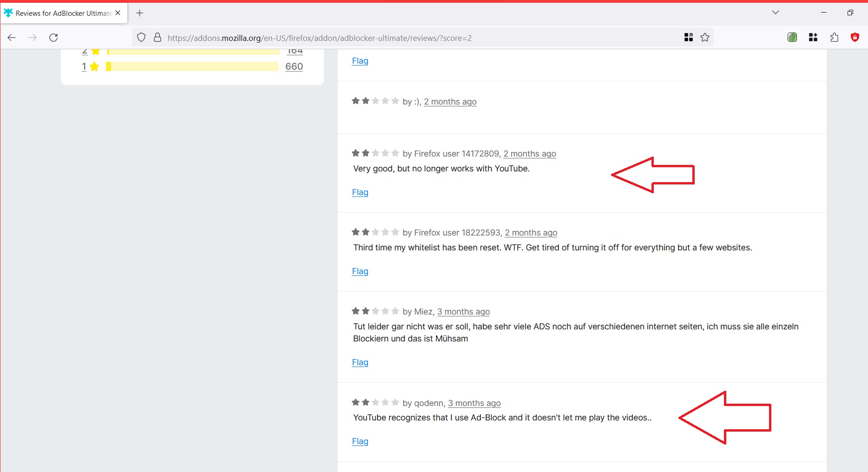Image resolution: width=868 pixels, height=472 pixels.
Task: Select the Reviews for AdBlocker Ultimate tab
Action: (x=64, y=13)
